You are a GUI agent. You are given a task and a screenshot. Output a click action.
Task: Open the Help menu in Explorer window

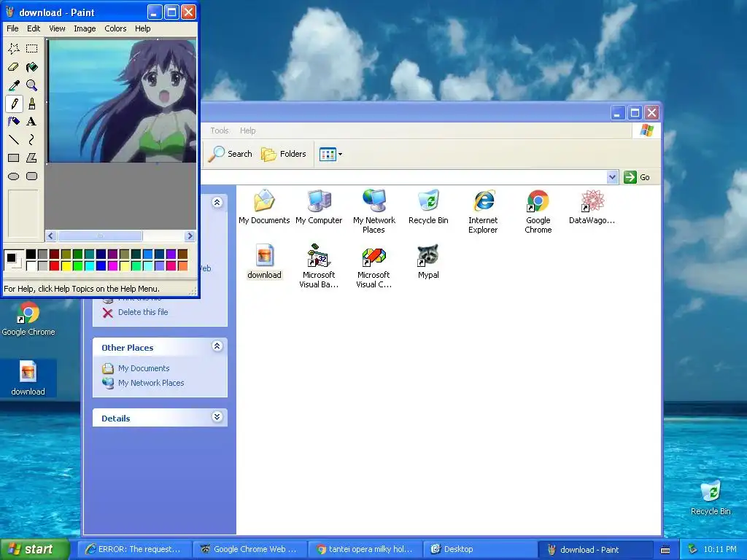[x=247, y=131]
